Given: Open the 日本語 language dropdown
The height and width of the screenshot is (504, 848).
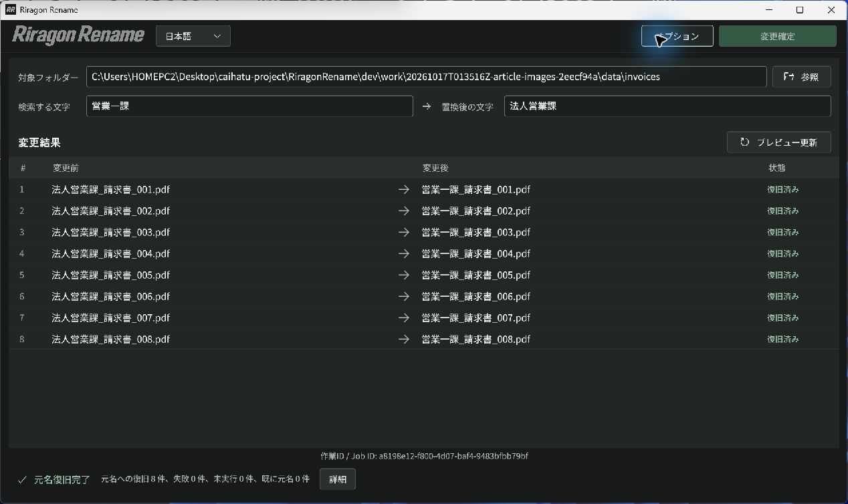Looking at the screenshot, I should 193,36.
